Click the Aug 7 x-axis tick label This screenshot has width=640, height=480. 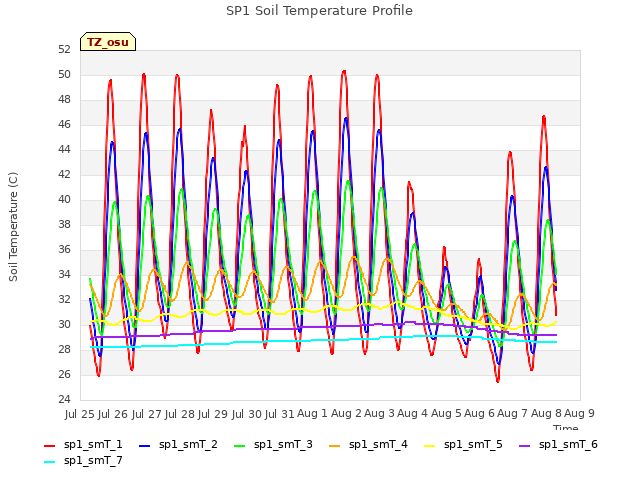tap(513, 413)
